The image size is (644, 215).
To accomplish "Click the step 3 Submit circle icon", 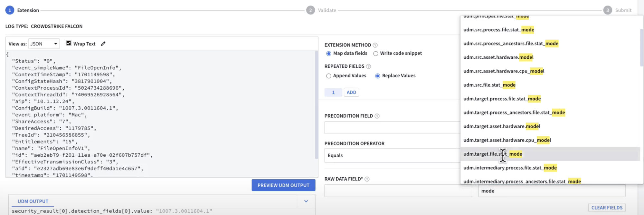I will pos(608,10).
